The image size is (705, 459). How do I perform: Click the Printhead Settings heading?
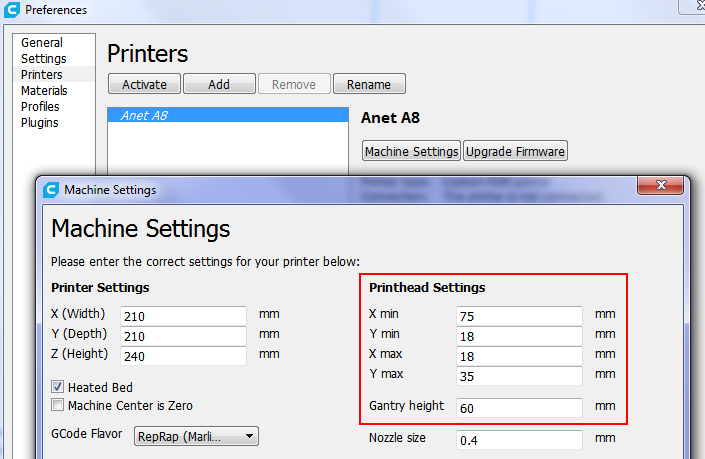(x=427, y=287)
